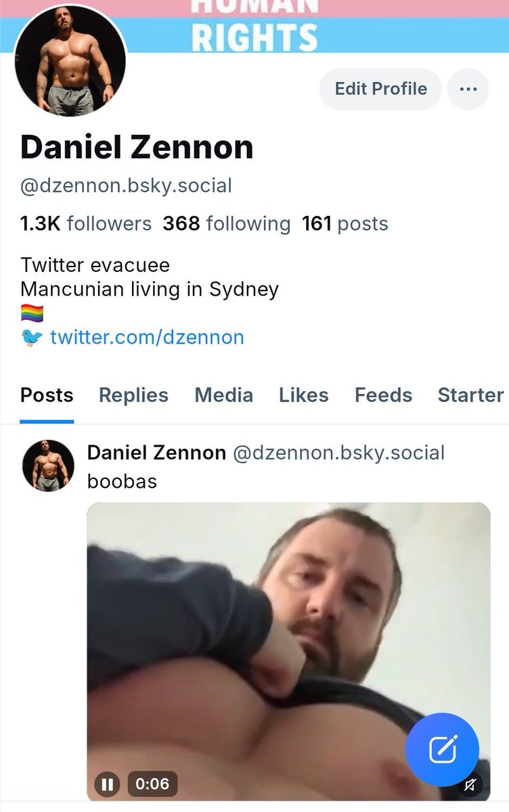
Task: View the 368 following list
Action: pyautogui.click(x=226, y=223)
